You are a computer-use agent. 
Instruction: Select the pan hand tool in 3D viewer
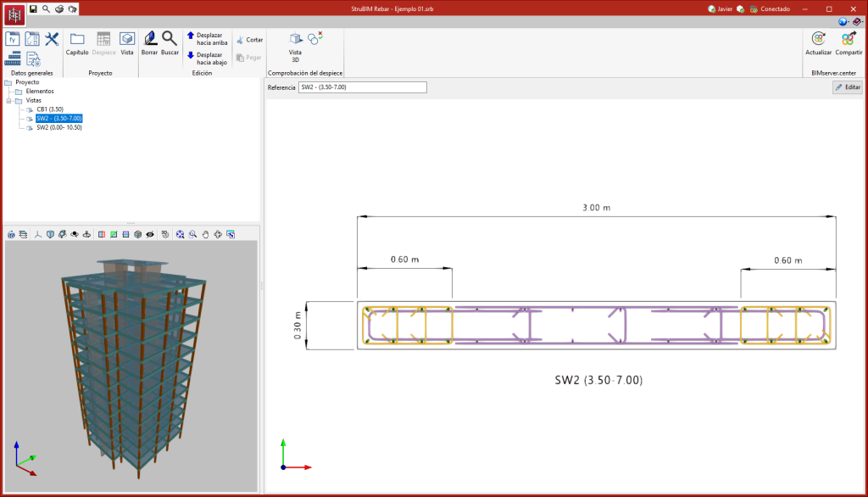point(205,234)
